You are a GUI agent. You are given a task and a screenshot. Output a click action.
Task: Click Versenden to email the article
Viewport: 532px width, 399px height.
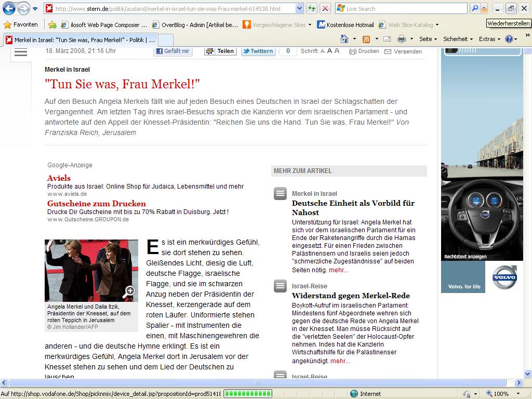point(403,51)
